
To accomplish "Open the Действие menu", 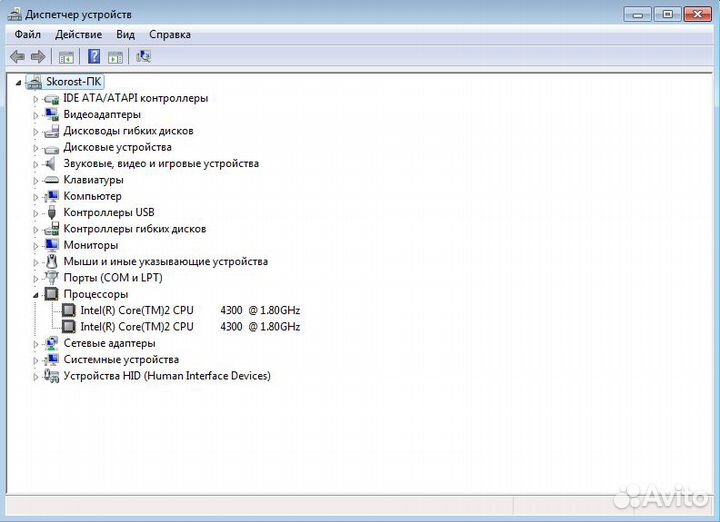I will pyautogui.click(x=78, y=34).
